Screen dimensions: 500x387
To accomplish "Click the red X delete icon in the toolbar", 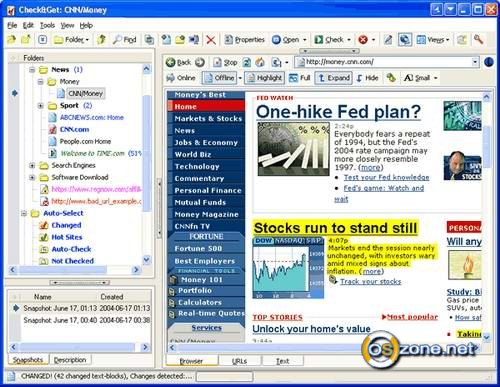I will (211, 40).
